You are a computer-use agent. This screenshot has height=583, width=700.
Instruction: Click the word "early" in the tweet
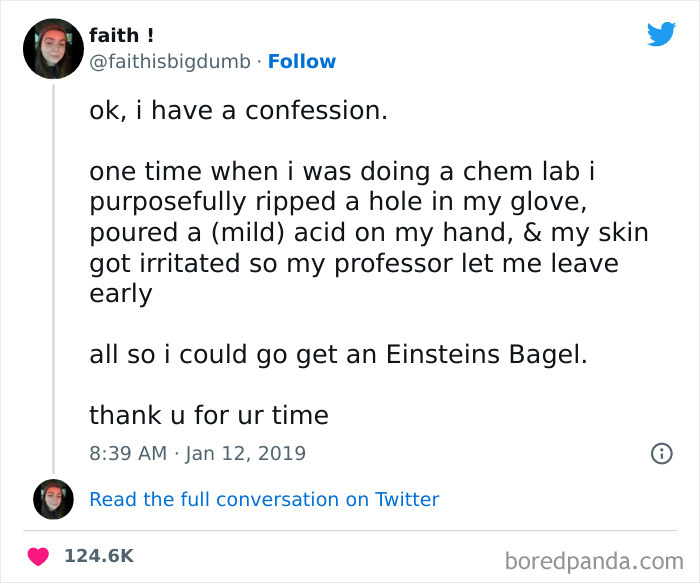tap(120, 293)
